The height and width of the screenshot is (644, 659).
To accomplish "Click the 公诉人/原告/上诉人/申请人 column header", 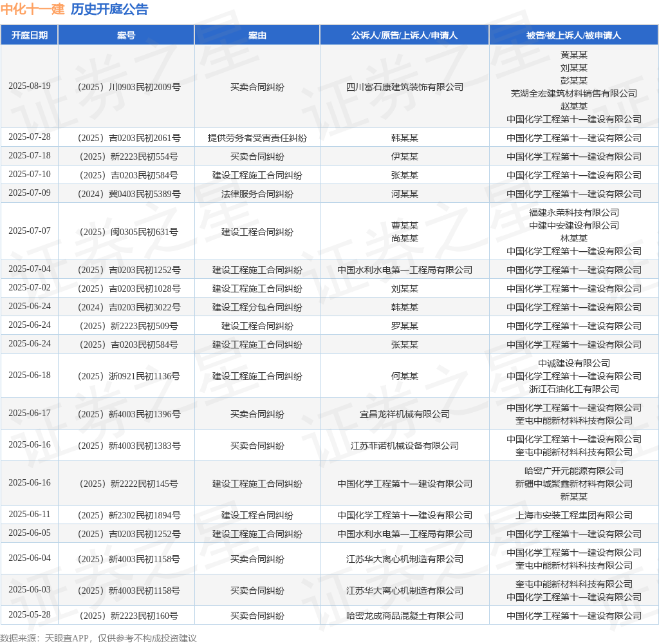I will (x=404, y=35).
